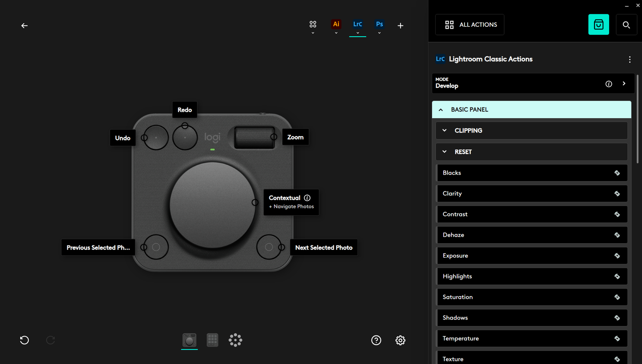Screen dimensions: 642x364
Task: Switch to the dialpad device view
Action: 190,340
